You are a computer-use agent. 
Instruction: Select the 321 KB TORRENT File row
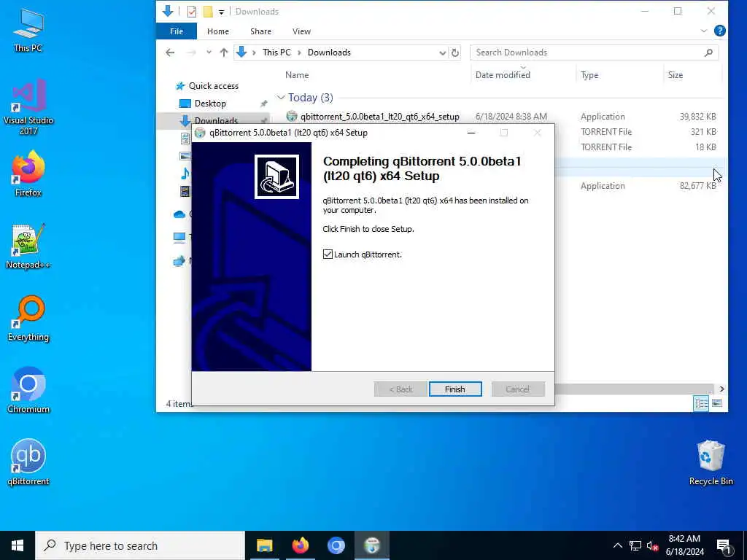pos(640,132)
